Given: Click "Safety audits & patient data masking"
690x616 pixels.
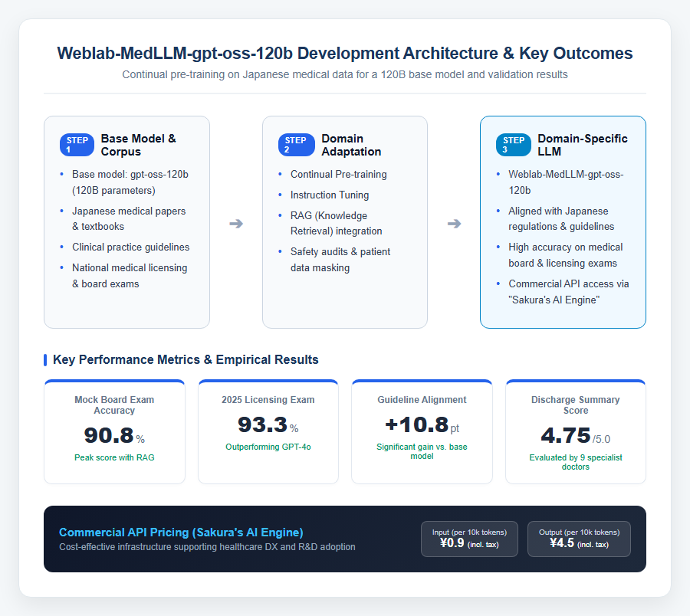Looking at the screenshot, I should [x=340, y=260].
